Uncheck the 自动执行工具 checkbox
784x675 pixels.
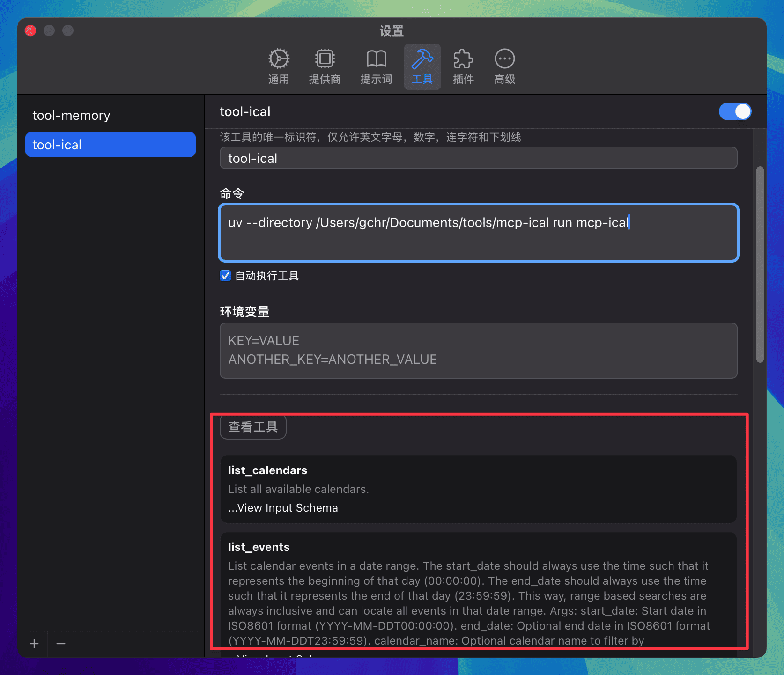click(x=225, y=276)
